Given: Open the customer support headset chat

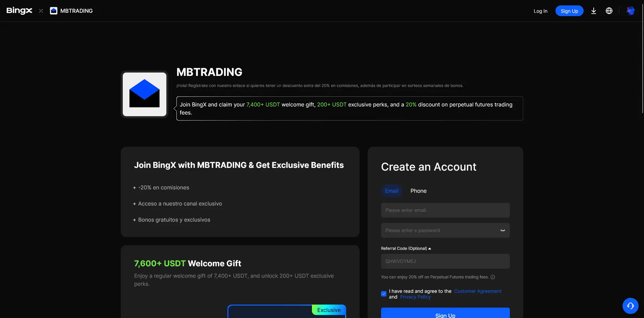Looking at the screenshot, I should 630,306.
